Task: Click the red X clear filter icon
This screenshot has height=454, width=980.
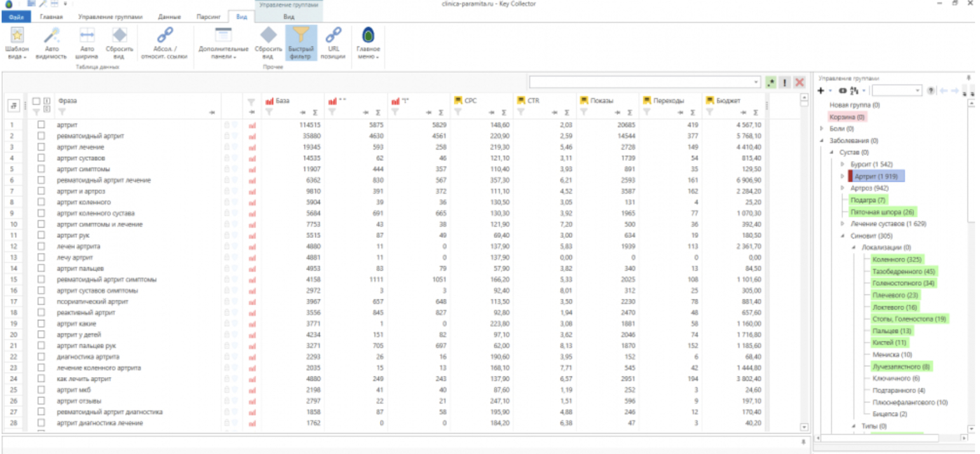Action: pos(800,83)
